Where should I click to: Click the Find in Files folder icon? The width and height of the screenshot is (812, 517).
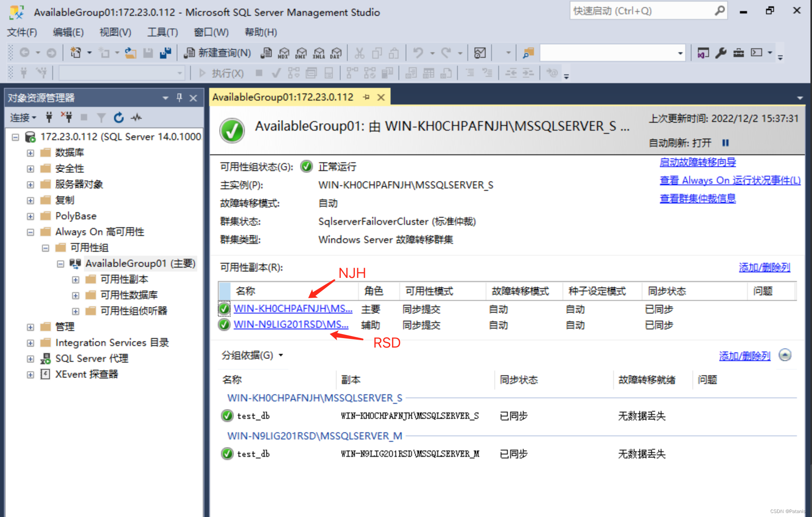pos(528,53)
